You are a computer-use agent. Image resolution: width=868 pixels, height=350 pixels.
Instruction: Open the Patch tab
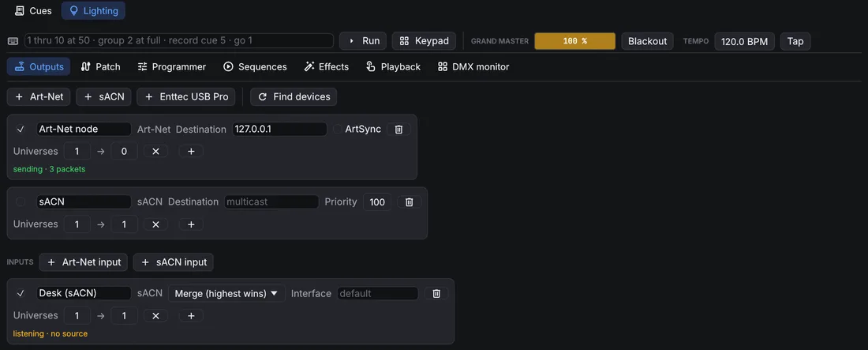click(100, 66)
